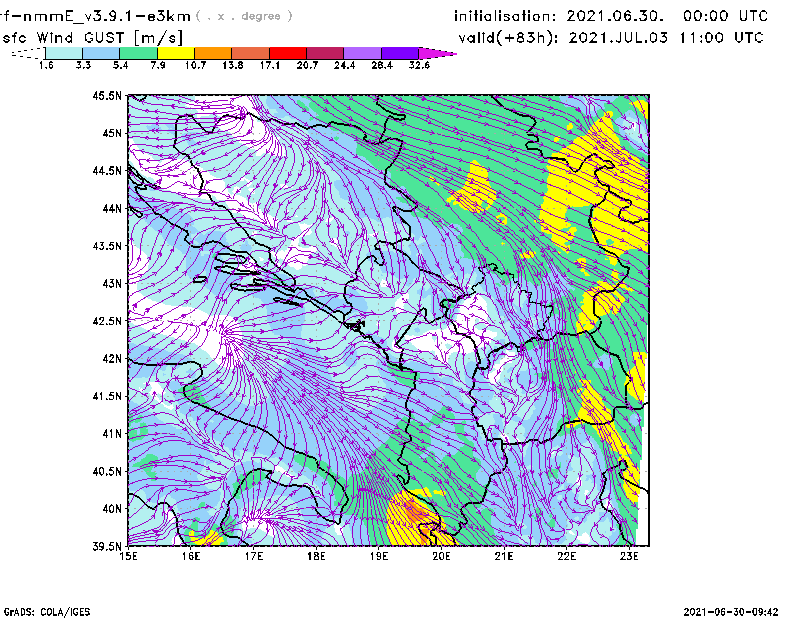800x618 pixels.
Task: Click the legend value '10.7'
Action: coord(195,65)
